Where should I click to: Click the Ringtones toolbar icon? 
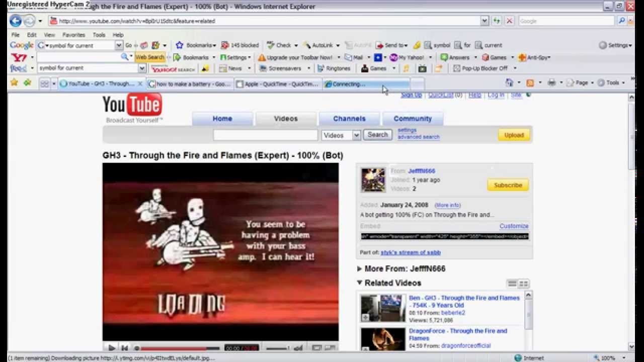click(x=320, y=68)
